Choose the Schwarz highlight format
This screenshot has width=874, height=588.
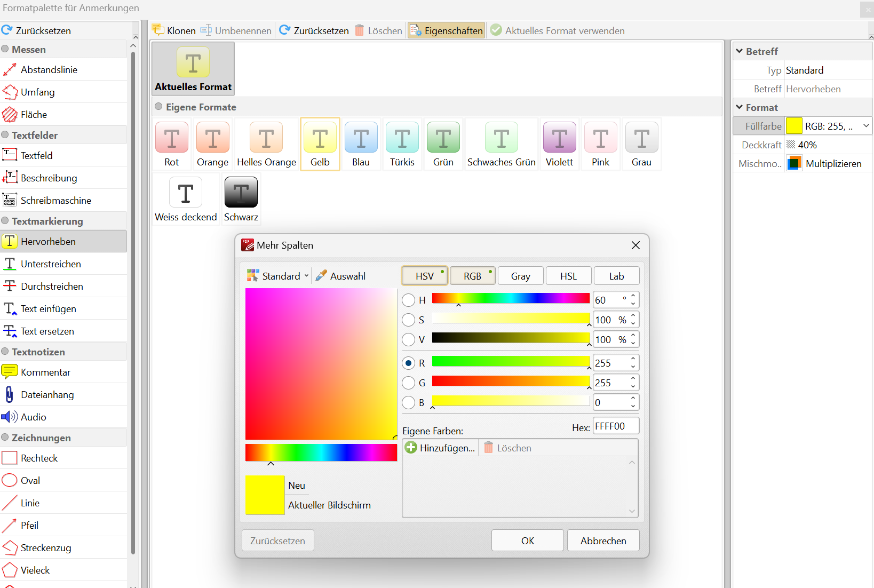coord(241,199)
